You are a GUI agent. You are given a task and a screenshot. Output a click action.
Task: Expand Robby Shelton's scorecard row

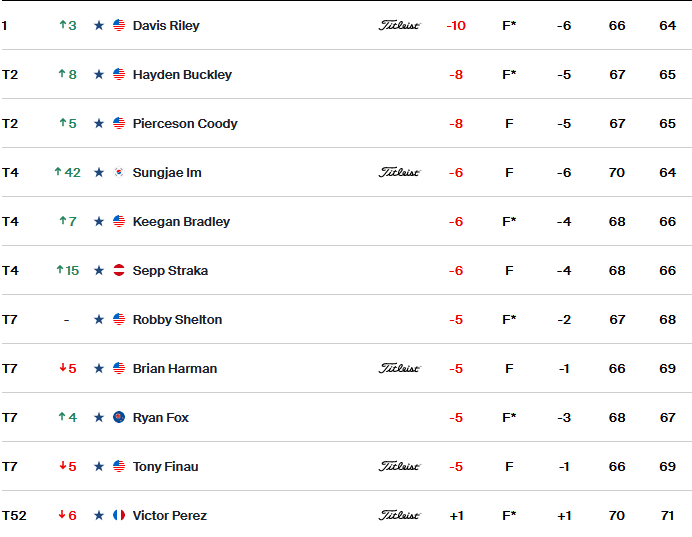[346, 319]
